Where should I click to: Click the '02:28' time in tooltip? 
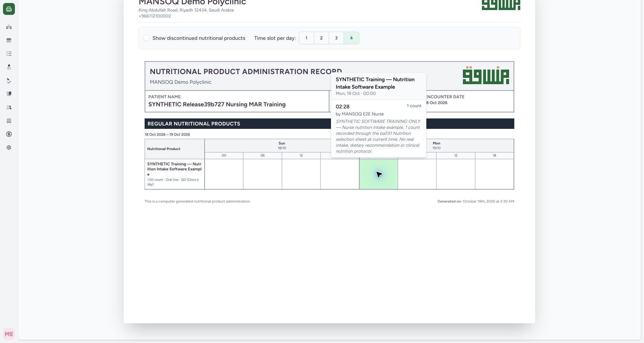(342, 107)
